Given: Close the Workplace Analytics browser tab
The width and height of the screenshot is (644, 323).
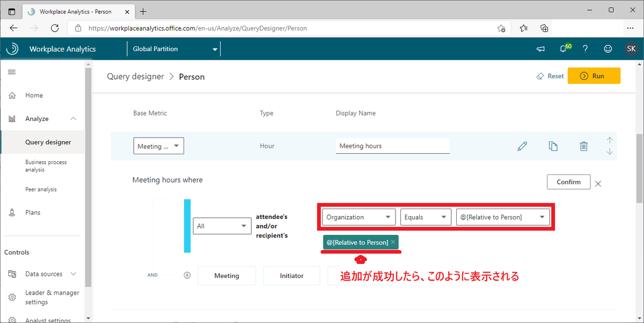Looking at the screenshot, I should (126, 11).
